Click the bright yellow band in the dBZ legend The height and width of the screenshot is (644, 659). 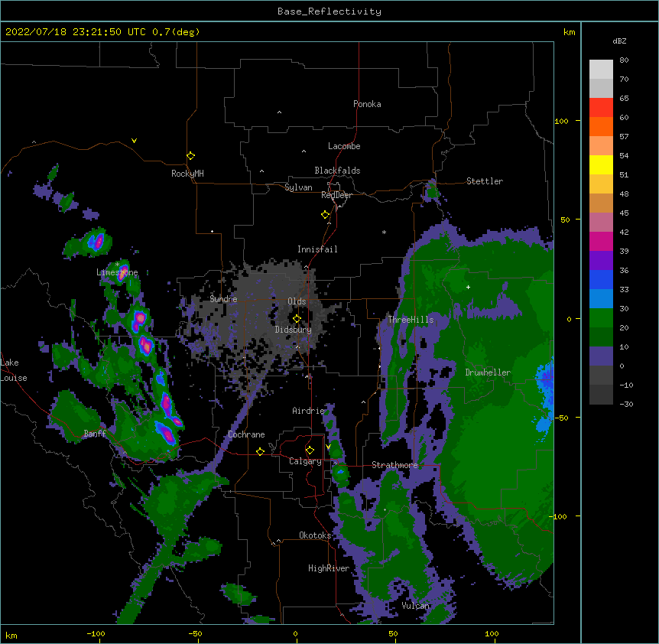601,164
